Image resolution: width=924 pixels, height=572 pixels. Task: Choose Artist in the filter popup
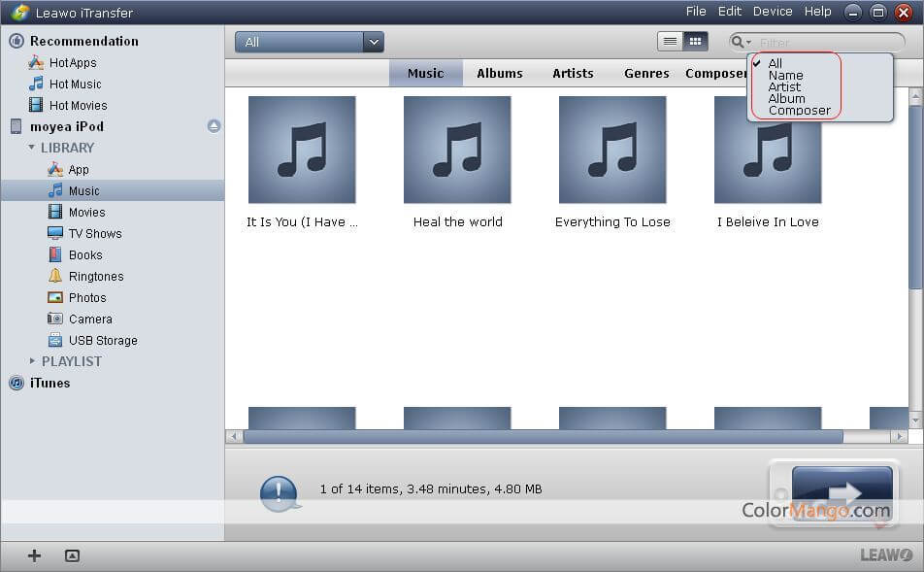(784, 87)
